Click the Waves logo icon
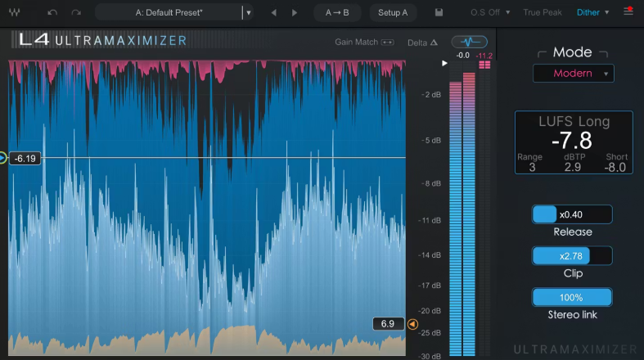Image resolution: width=644 pixels, height=360 pixels. (15, 12)
